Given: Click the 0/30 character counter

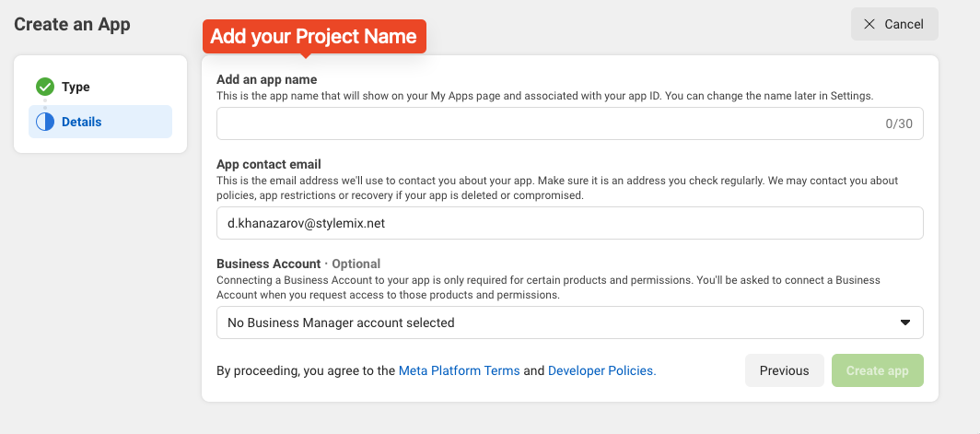Looking at the screenshot, I should point(898,123).
